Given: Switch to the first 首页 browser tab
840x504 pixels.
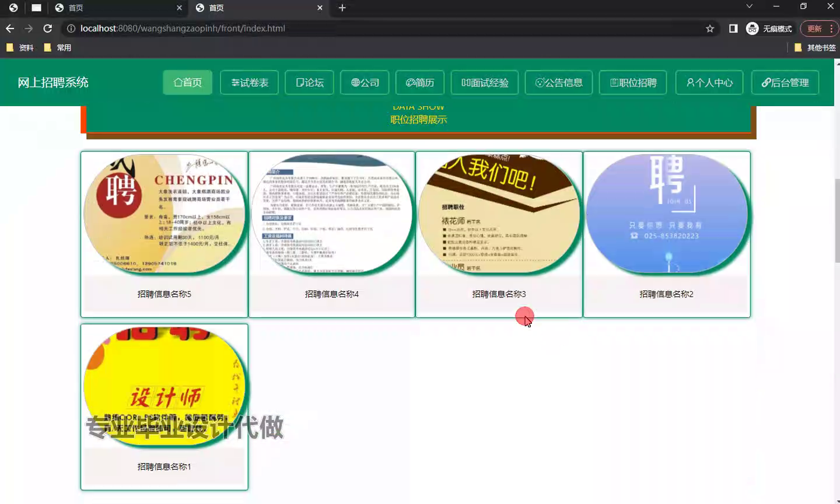Looking at the screenshot, I should pos(118,8).
